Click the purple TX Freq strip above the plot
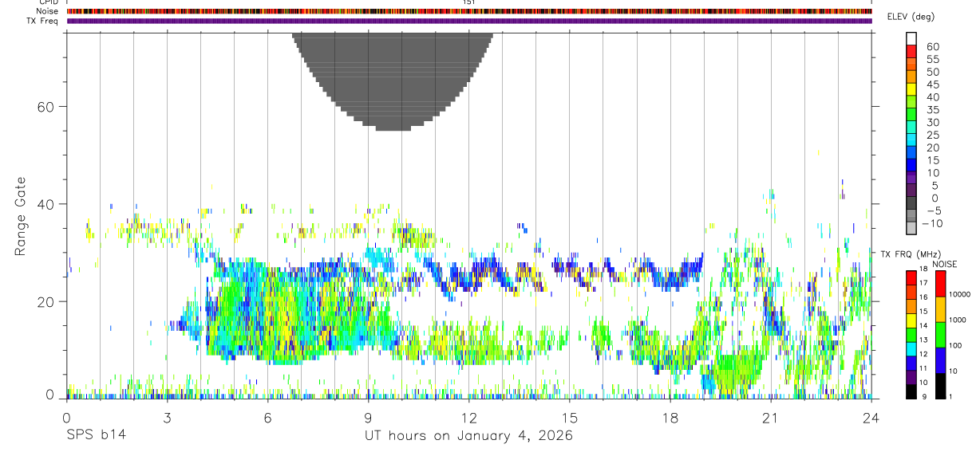This screenshot has height=452, width=980. (469, 21)
